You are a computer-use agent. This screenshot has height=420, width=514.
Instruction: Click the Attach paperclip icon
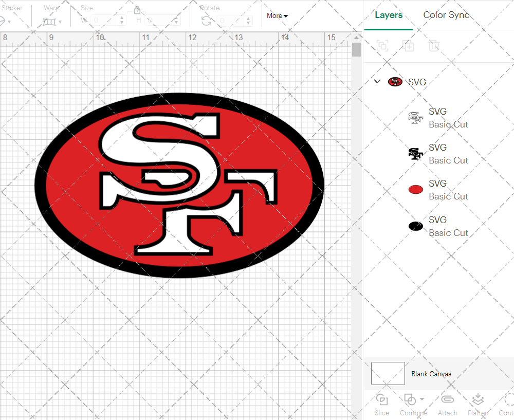click(x=447, y=400)
